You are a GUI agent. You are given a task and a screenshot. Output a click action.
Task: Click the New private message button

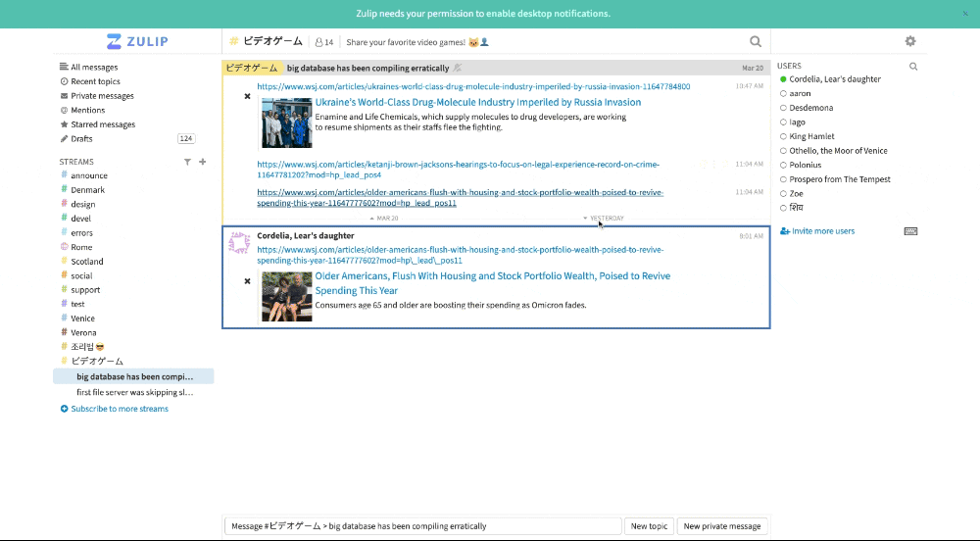point(722,526)
